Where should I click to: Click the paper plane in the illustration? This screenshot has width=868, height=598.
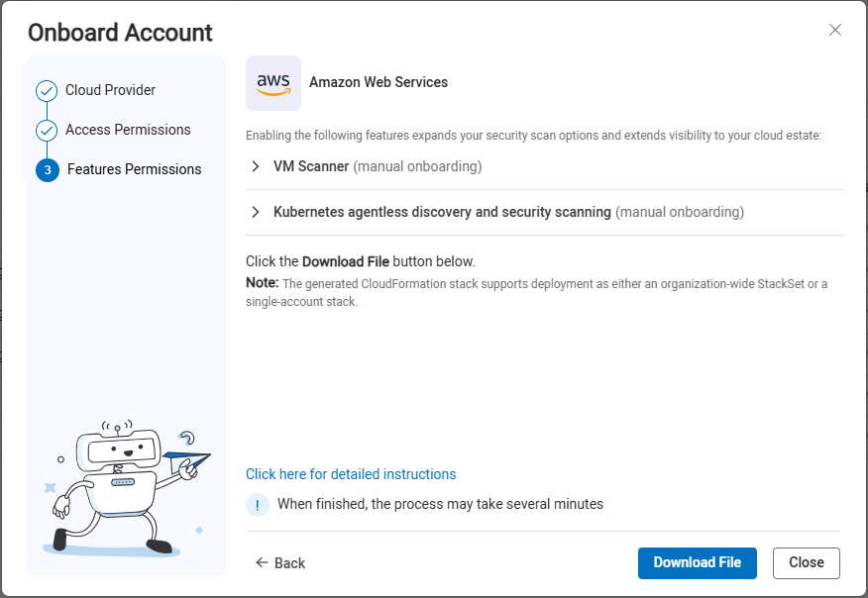[187, 459]
